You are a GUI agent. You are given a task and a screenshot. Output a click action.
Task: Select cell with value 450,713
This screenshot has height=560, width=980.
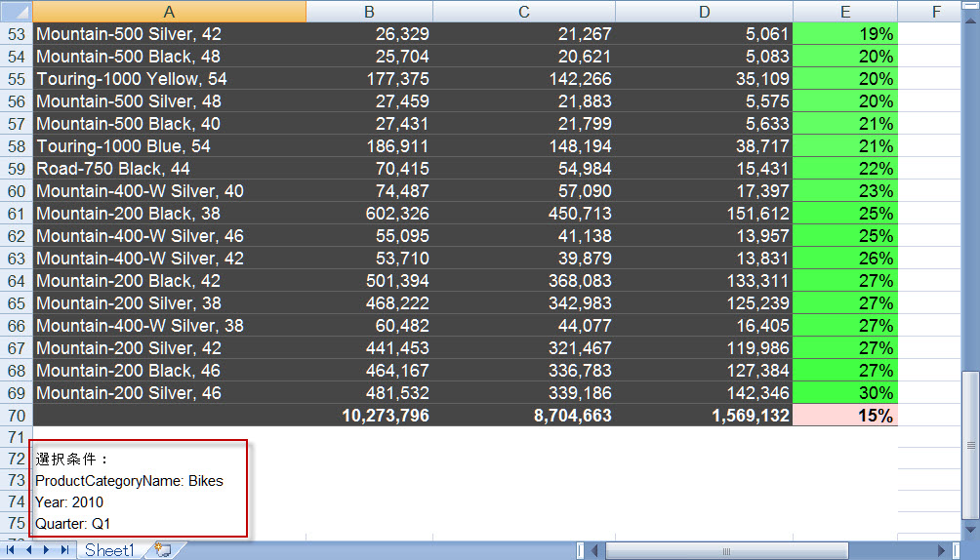(524, 214)
